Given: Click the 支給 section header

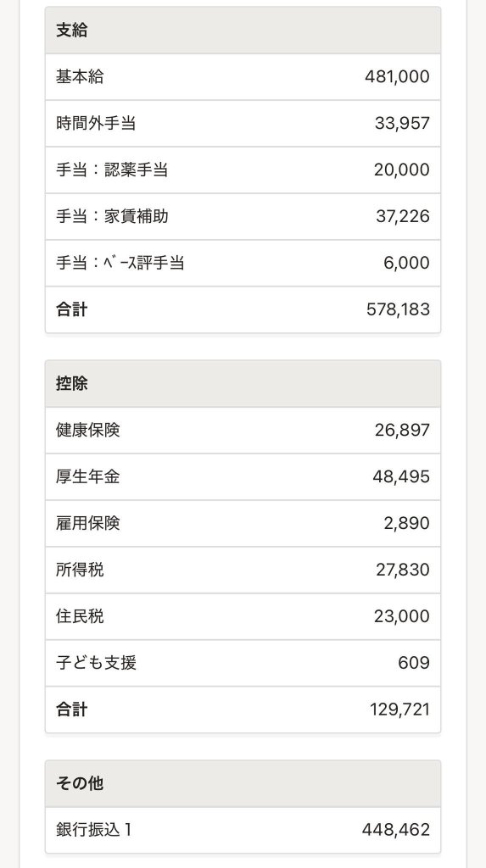Looking at the screenshot, I should coord(243,31).
